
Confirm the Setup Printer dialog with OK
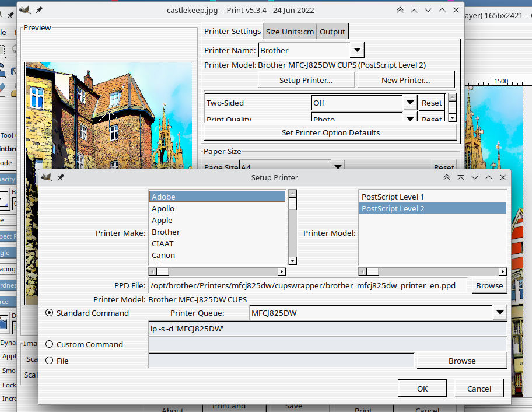pyautogui.click(x=422, y=389)
